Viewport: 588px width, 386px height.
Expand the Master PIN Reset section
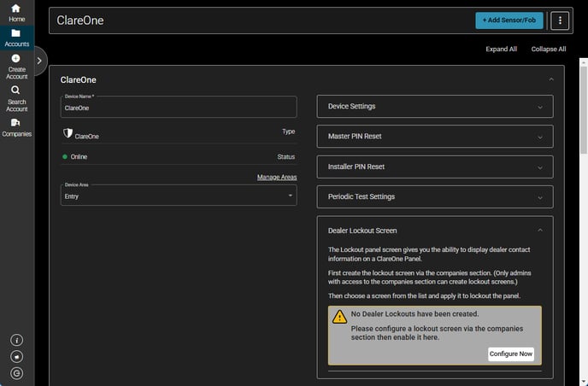click(x=435, y=137)
